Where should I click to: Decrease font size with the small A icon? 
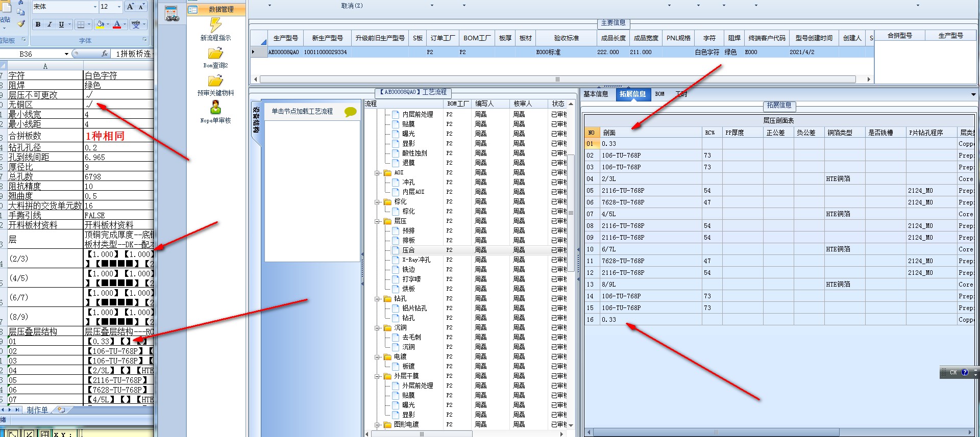[x=141, y=7]
